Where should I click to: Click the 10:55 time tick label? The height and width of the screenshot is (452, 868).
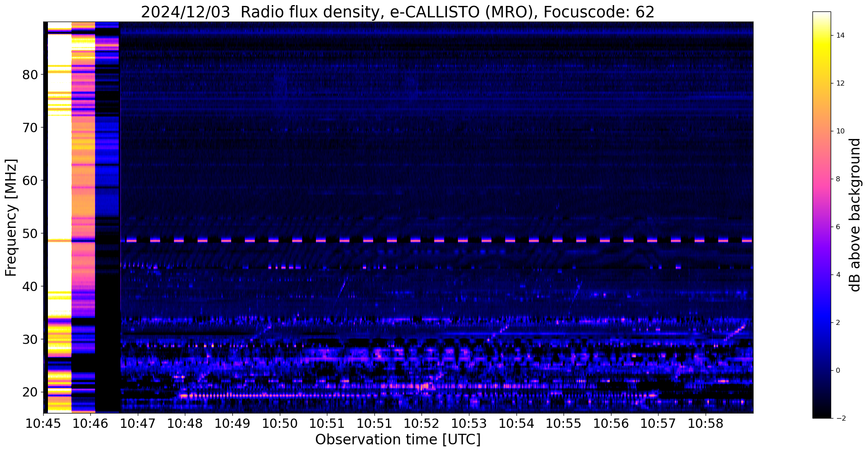coord(564,424)
